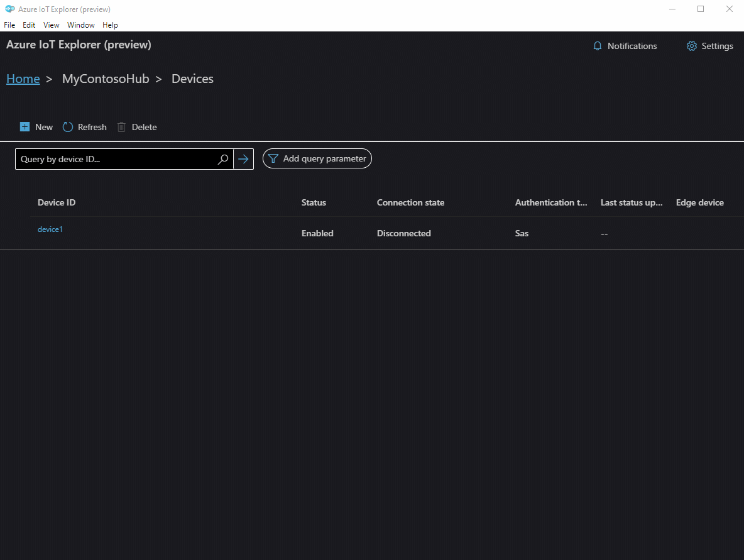
Task: Add a query parameter
Action: pos(317,158)
